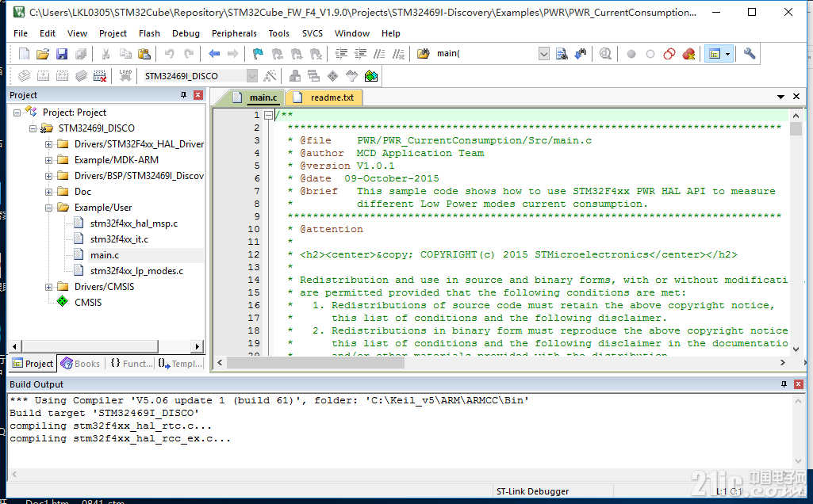Expand the Drivers/CMSIS folder

[x=48, y=287]
